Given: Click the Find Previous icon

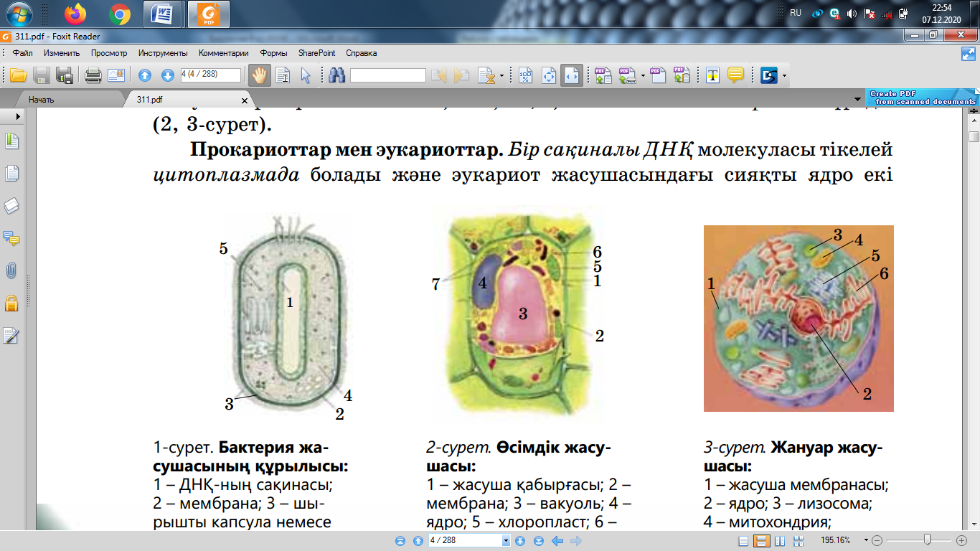Looking at the screenshot, I should (x=439, y=75).
